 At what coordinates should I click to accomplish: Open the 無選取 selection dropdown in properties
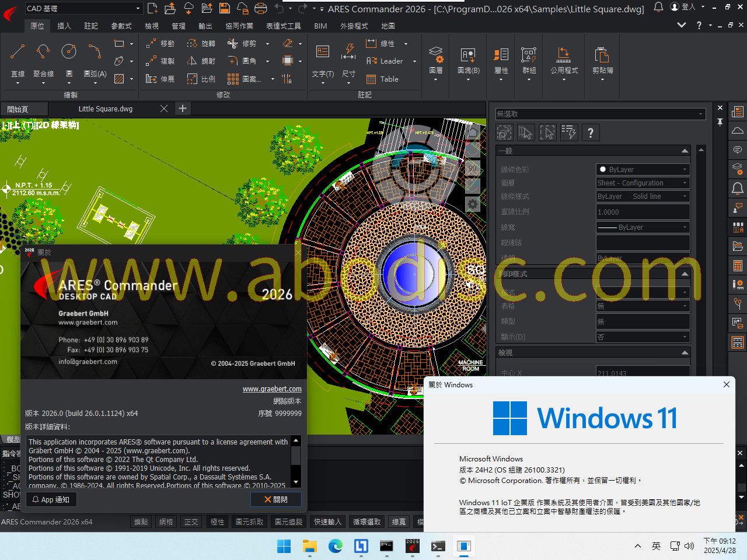pos(601,114)
